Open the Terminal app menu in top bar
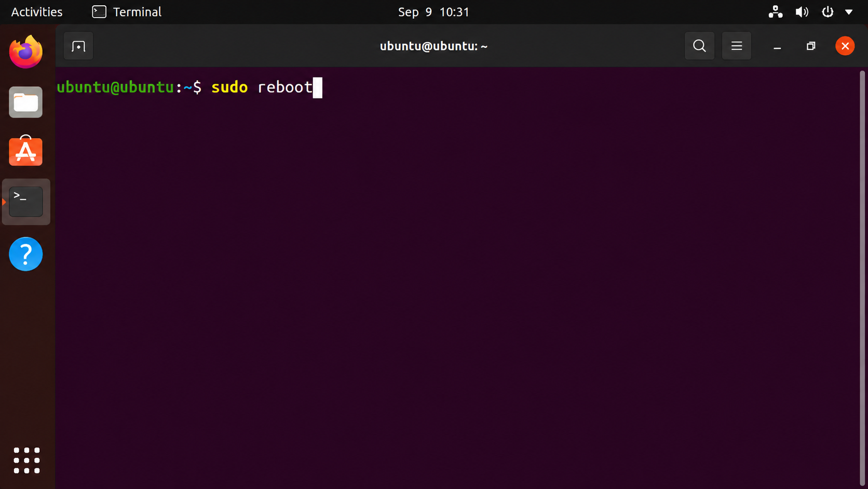Image resolution: width=868 pixels, height=489 pixels. point(127,12)
